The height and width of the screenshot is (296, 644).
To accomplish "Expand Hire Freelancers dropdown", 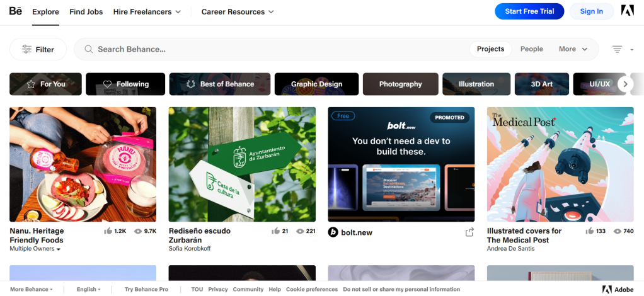I will 147,11.
